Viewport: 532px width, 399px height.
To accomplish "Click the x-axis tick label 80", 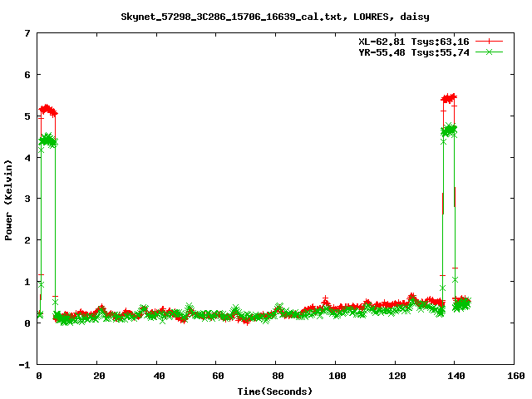I will 278,376.
